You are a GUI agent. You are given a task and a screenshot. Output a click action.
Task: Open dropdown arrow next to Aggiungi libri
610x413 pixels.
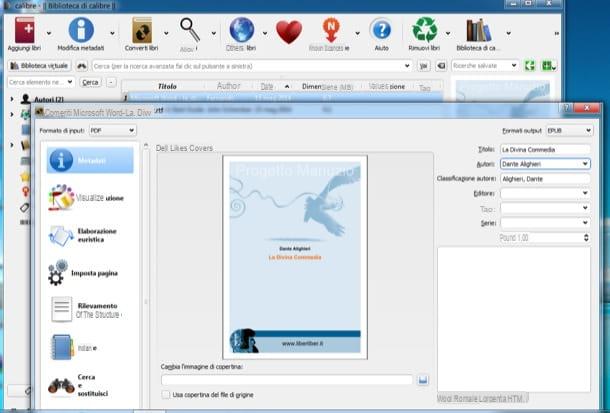point(49,33)
